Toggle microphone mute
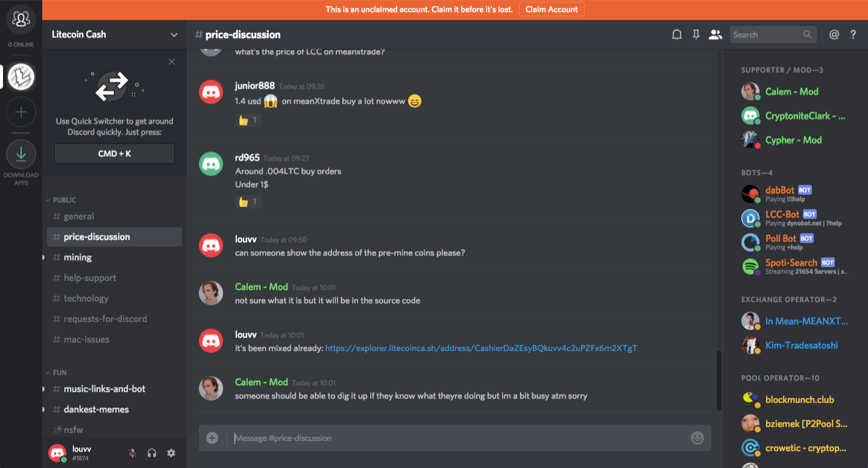Screen dimensions: 868x468 133,453
